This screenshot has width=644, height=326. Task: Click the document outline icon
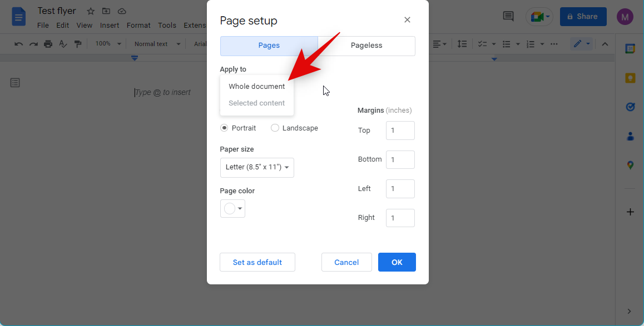coord(15,83)
